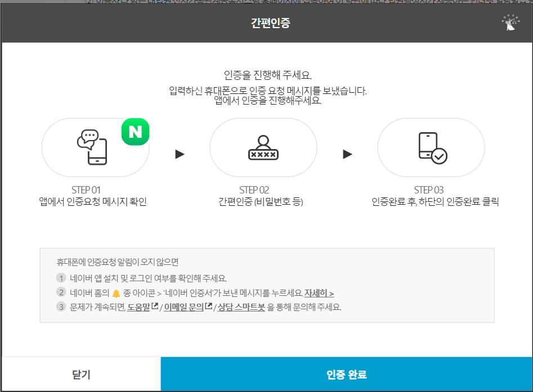Open the 도움말 help link
Viewport: 533px width, 392px height.
click(x=140, y=306)
